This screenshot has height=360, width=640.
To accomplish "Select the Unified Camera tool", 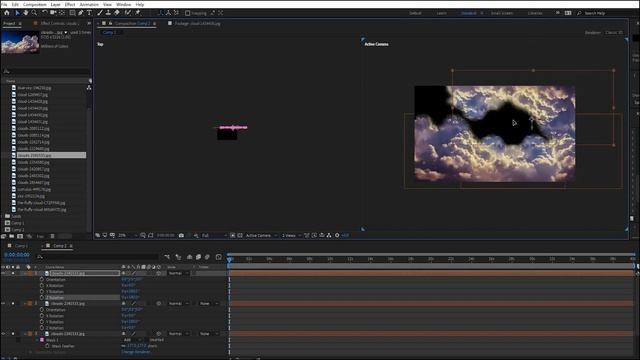I will pos(53,13).
